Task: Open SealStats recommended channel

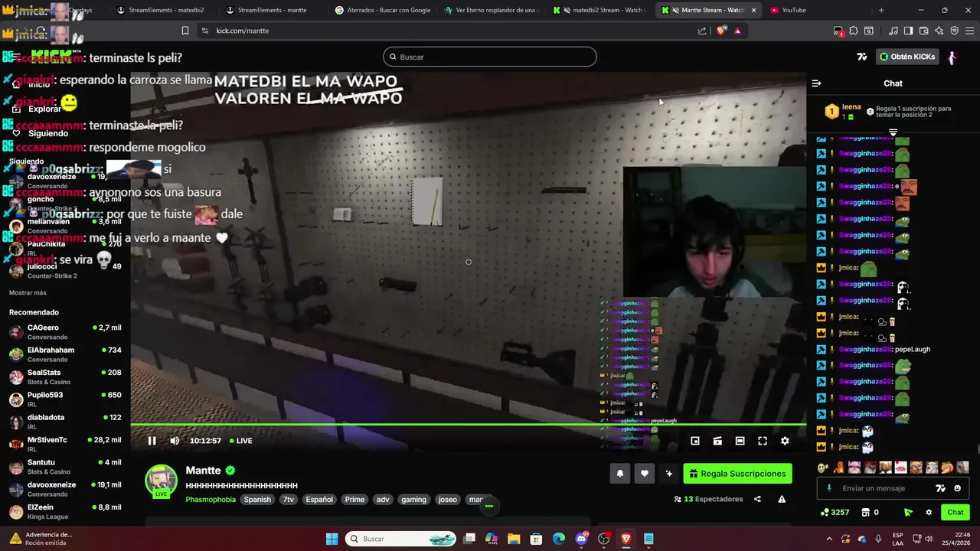Action: (x=65, y=377)
